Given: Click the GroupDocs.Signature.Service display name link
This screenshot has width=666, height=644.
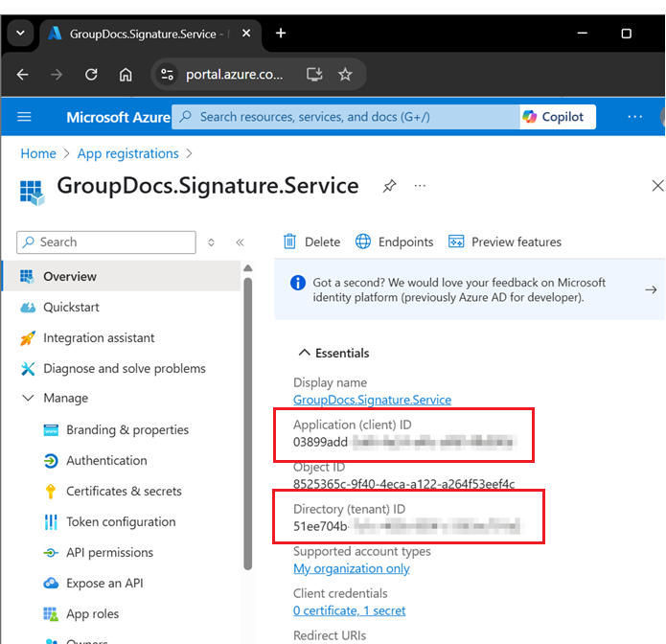Looking at the screenshot, I should [x=372, y=400].
